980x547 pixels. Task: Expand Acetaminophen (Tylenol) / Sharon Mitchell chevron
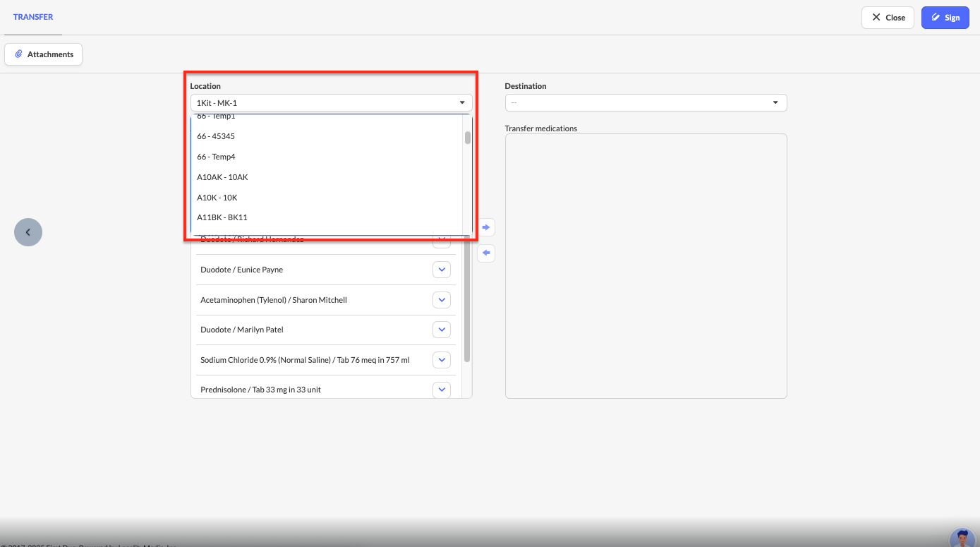[442, 300]
